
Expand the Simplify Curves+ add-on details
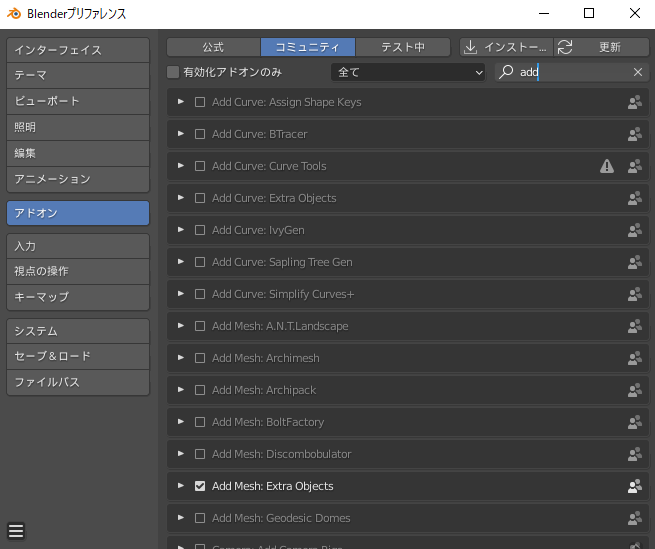181,294
